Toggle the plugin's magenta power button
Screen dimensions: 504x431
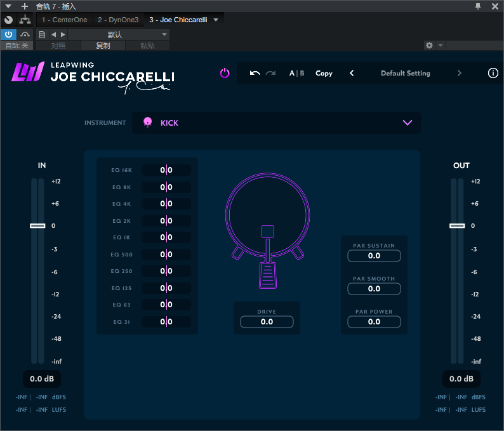225,73
